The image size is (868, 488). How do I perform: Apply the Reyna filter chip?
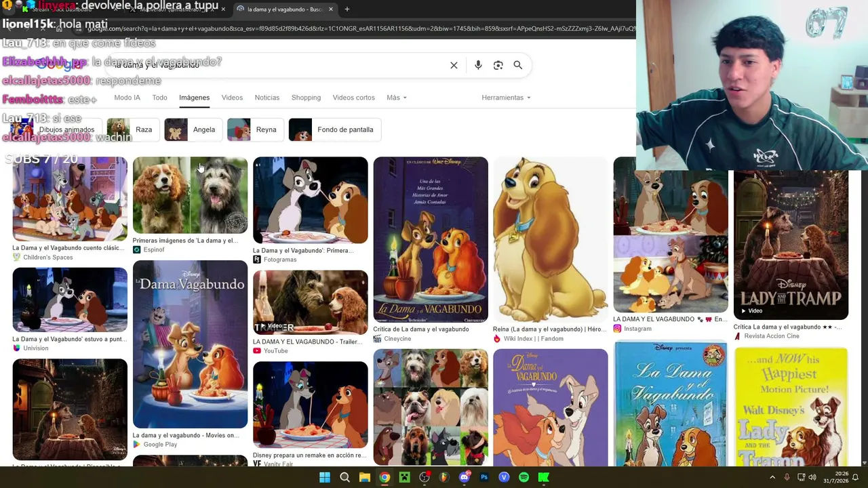[x=255, y=129]
